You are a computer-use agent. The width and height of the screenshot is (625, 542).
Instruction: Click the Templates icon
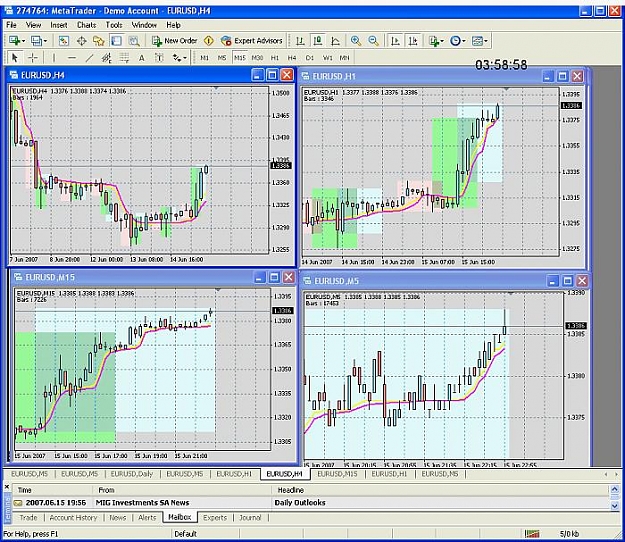477,41
